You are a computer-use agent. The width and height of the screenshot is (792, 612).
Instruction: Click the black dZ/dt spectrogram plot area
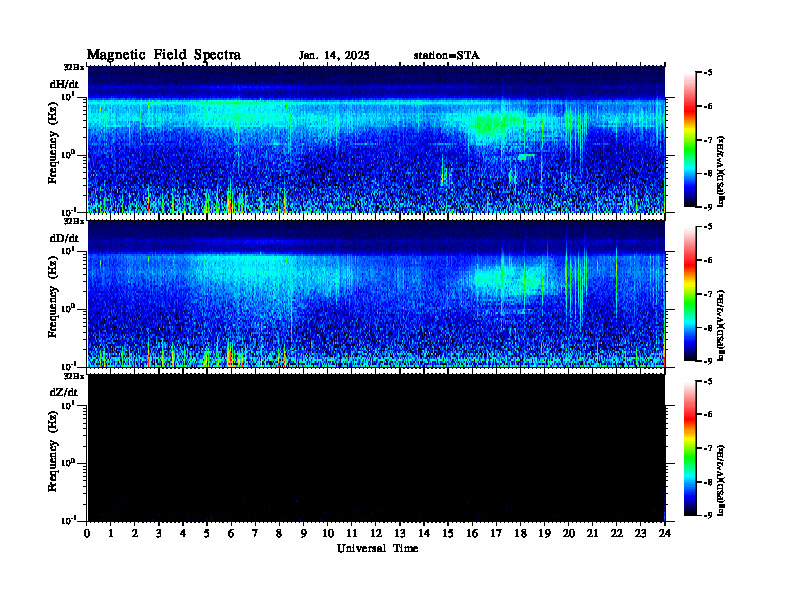(376, 448)
